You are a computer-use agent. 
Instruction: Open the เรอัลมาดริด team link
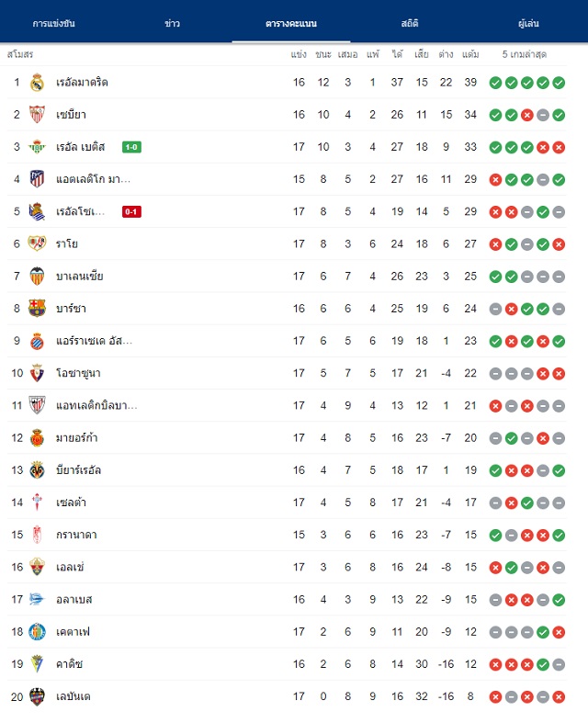click(82, 83)
